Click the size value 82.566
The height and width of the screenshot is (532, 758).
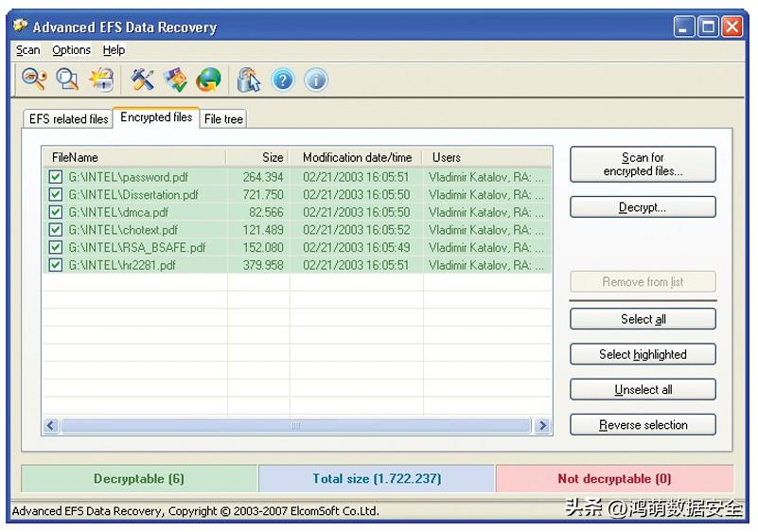pyautogui.click(x=266, y=212)
